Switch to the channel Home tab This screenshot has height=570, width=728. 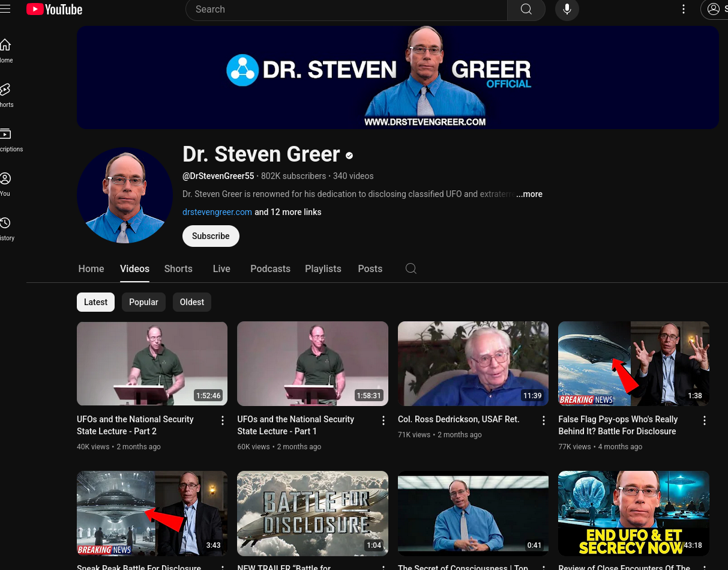(x=91, y=268)
